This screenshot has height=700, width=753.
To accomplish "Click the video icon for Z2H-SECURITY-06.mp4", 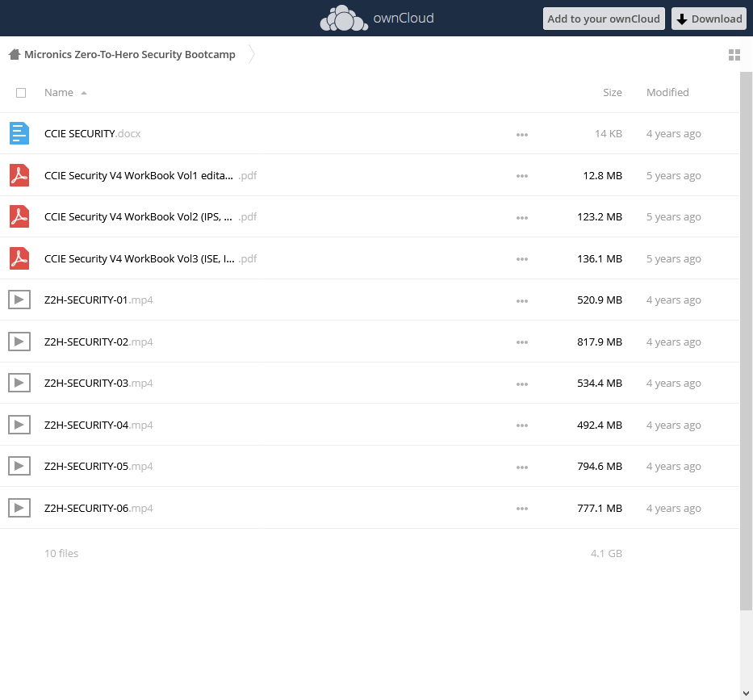I will (19, 508).
